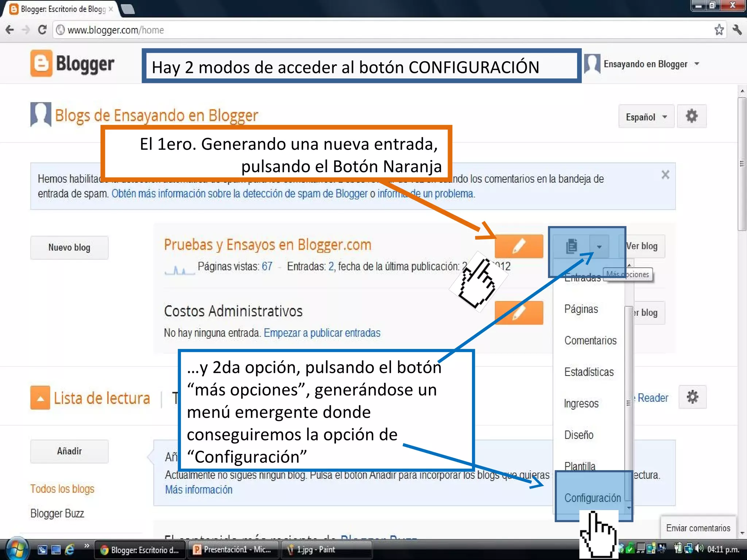Click orange pencil for Pruebas y Ensayos blog
This screenshot has width=747, height=560.
[x=519, y=246]
